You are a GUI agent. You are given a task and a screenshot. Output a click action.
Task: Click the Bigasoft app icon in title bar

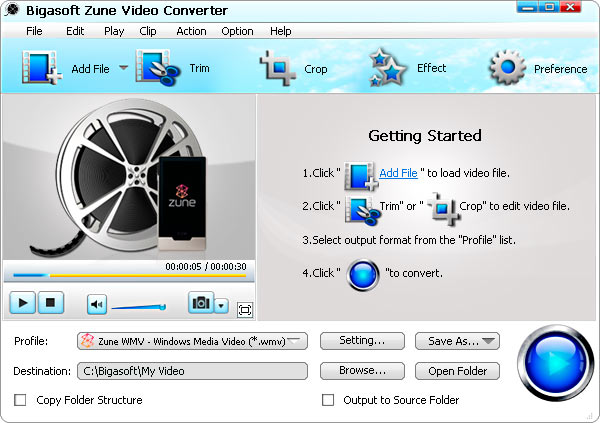(12, 10)
